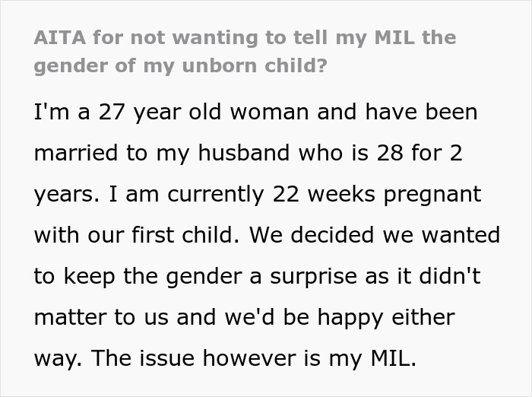
Task: Click the AITA post title heading
Action: coord(245,52)
